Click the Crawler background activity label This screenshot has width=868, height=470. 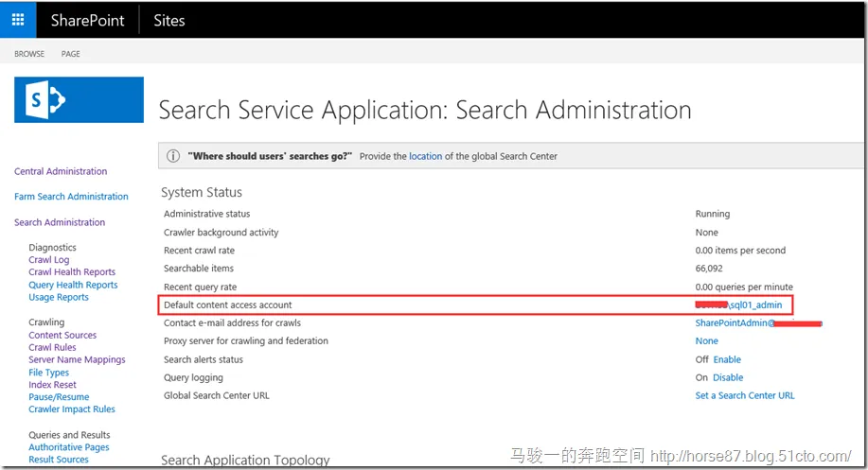[221, 233]
